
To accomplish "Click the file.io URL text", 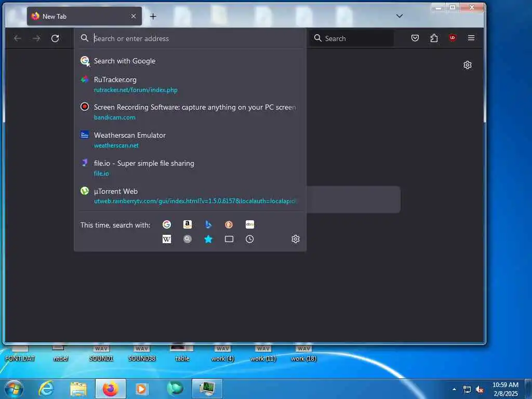I will [101, 174].
